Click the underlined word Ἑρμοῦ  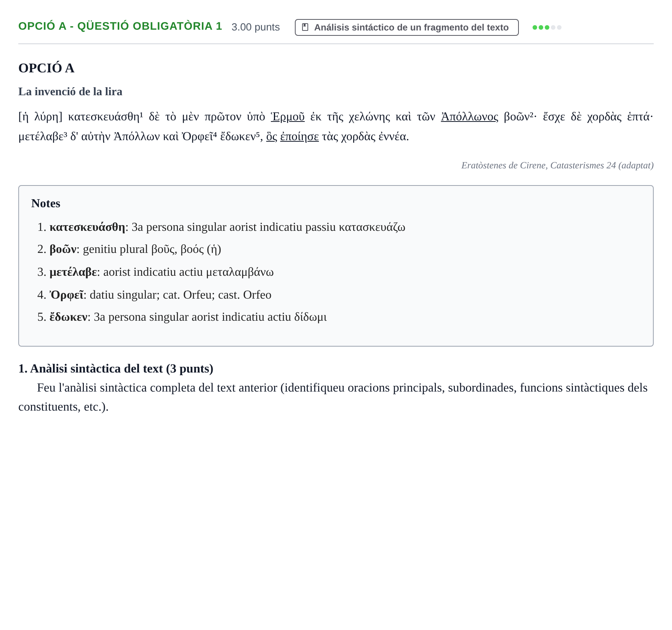point(288,117)
